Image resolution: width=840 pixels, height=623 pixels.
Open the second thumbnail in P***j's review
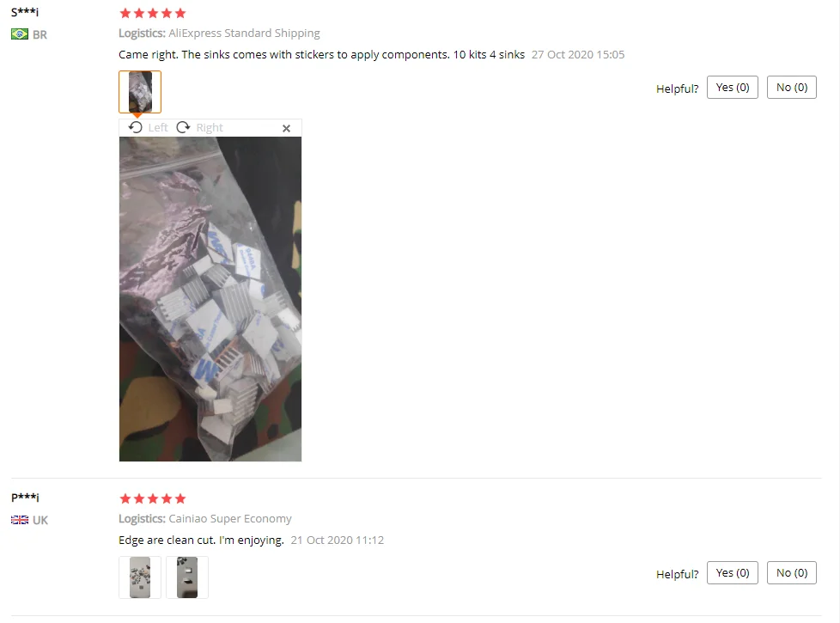point(187,577)
